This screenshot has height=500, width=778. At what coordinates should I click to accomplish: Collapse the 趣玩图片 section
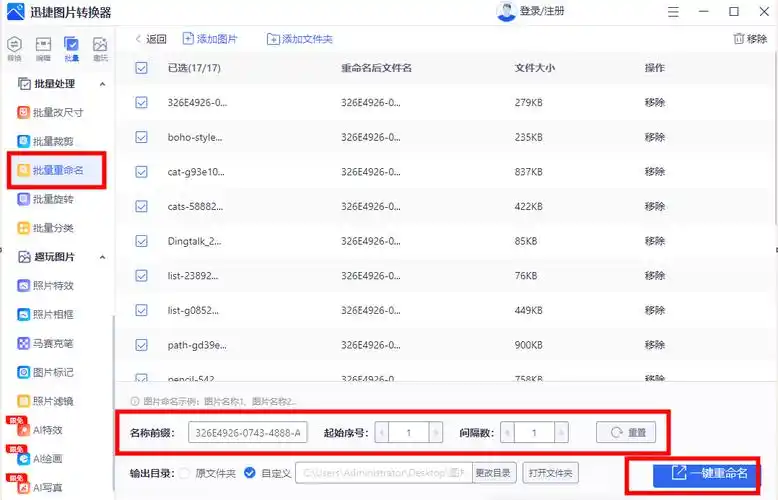[x=102, y=257]
